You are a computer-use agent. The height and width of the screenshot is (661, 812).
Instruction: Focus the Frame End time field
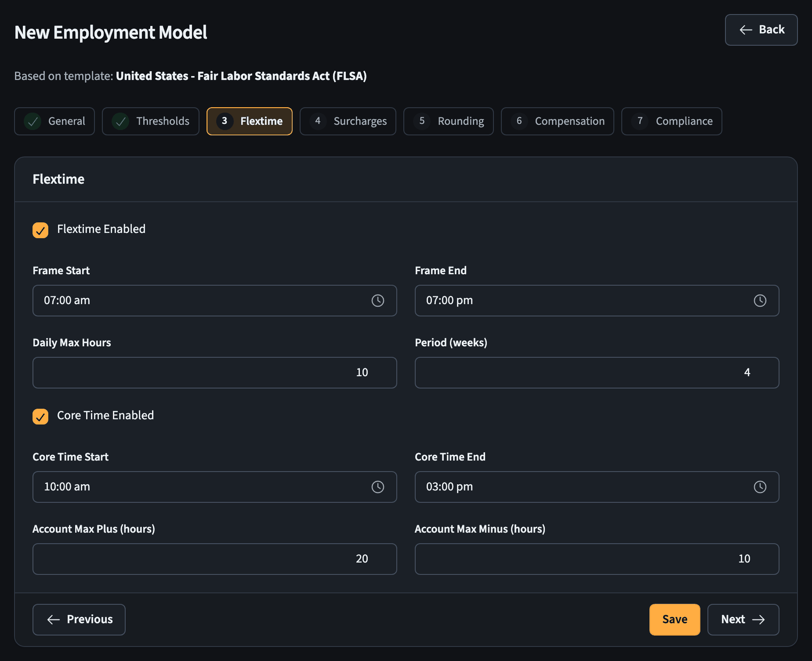[x=597, y=301]
